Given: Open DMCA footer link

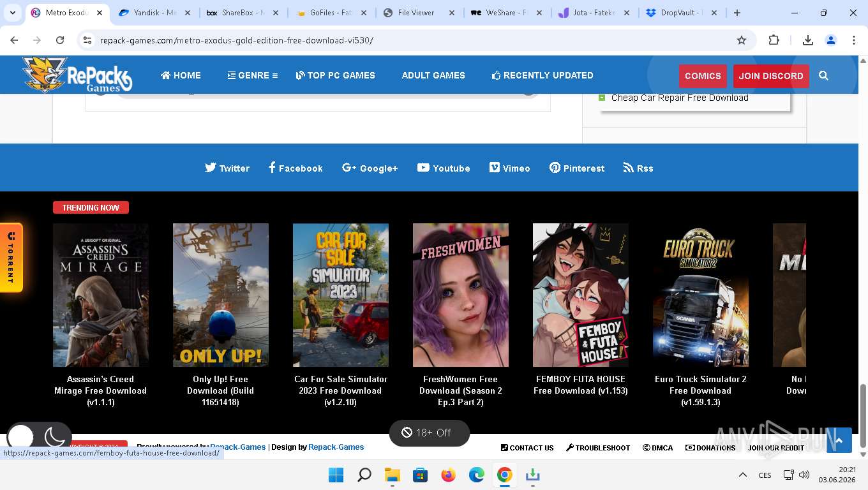Looking at the screenshot, I should pyautogui.click(x=657, y=448).
